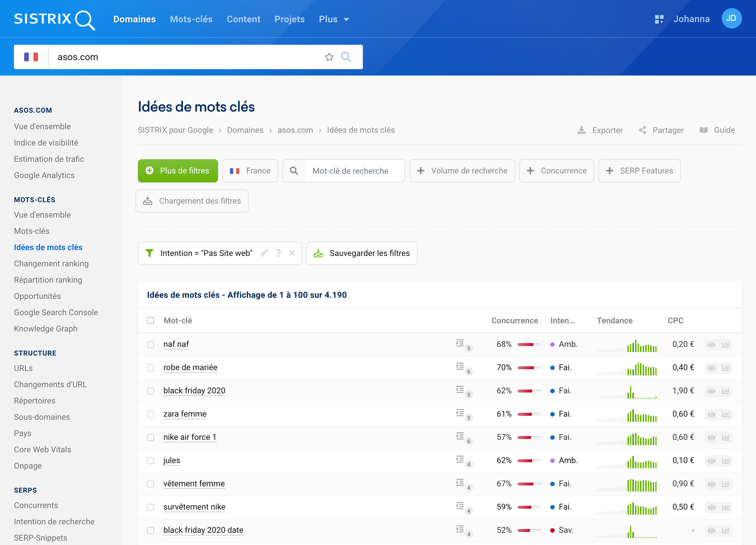Open the apps grid icon beside Johanna
The height and width of the screenshot is (545, 756).
(x=659, y=19)
